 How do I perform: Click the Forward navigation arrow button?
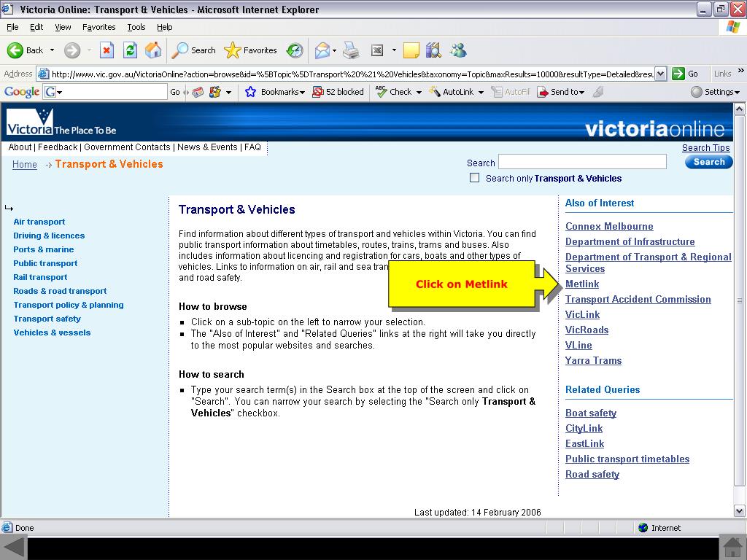click(72, 50)
